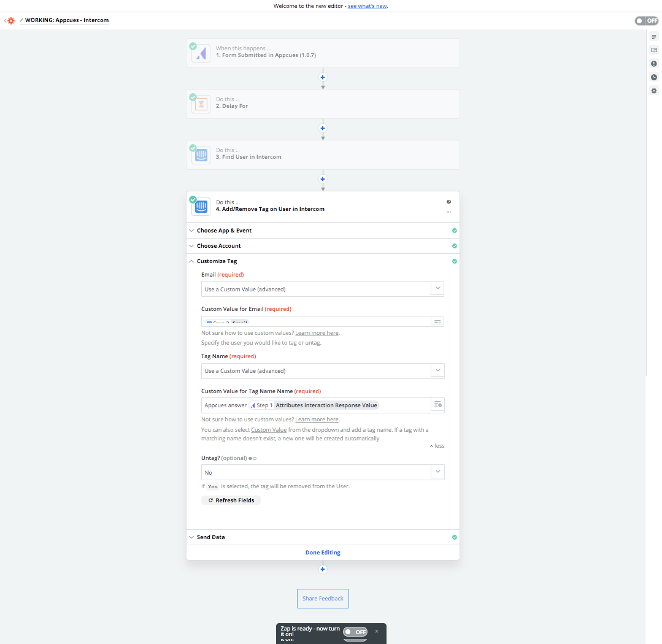Close the Zap is ready toast

377,631
